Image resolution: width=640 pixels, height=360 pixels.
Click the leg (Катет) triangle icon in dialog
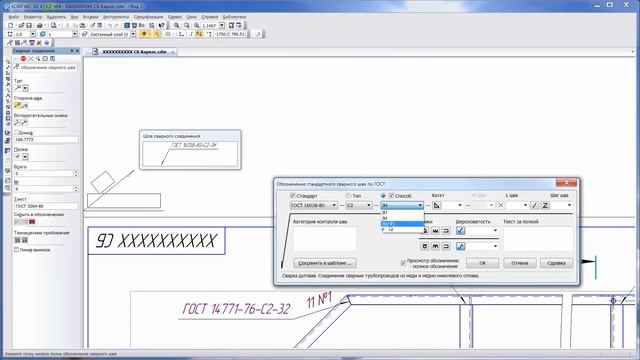pos(436,205)
